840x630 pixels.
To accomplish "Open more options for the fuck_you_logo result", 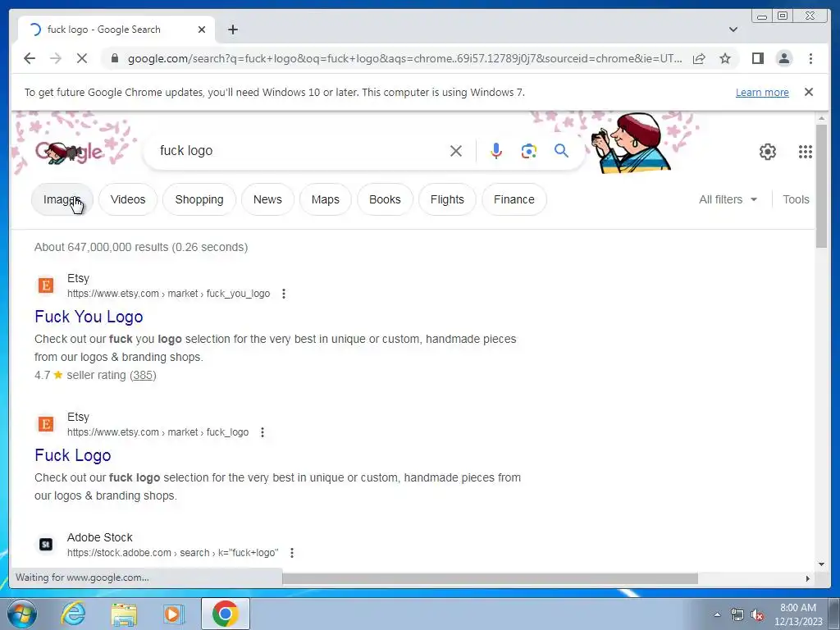I will 283,294.
